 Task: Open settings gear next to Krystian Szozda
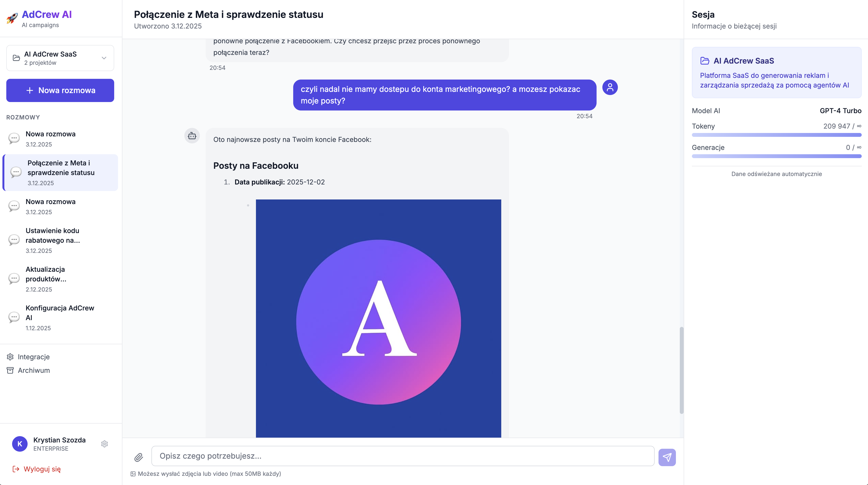(x=105, y=444)
